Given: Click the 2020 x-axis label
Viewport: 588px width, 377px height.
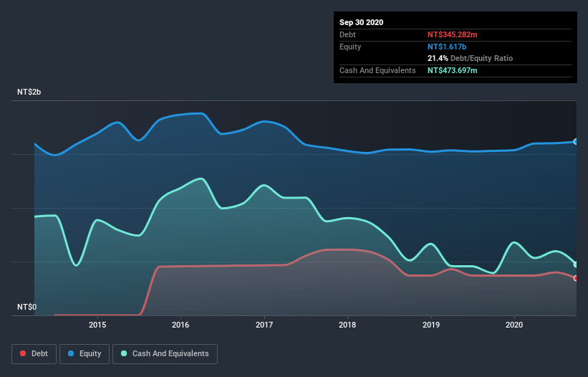Looking at the screenshot, I should tap(514, 325).
